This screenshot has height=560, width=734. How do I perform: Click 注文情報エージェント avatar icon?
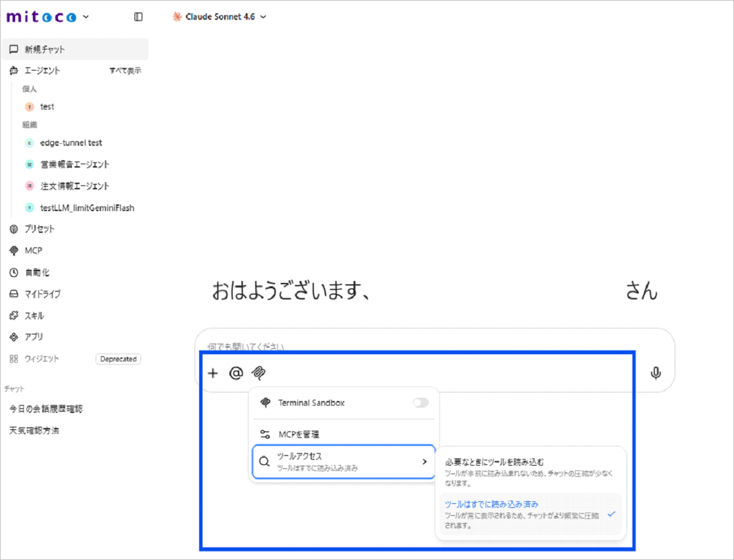[x=30, y=186]
